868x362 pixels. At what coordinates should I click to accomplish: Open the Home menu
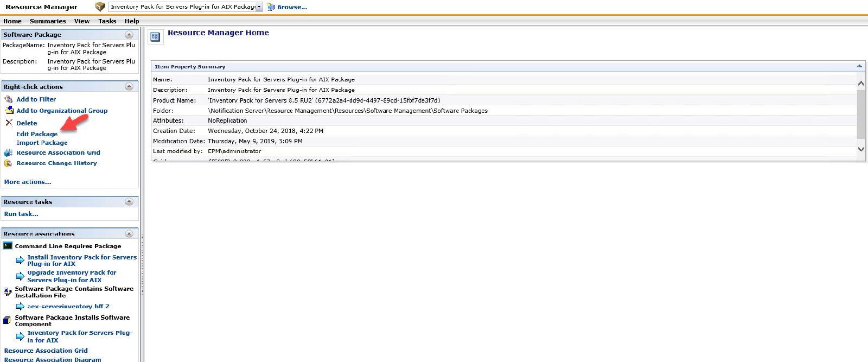tap(12, 21)
